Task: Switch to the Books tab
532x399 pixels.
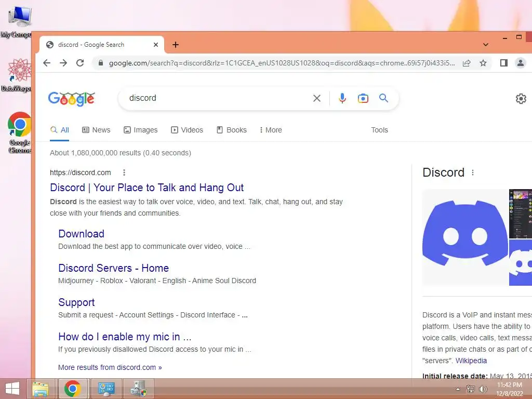Action: [x=232, y=130]
